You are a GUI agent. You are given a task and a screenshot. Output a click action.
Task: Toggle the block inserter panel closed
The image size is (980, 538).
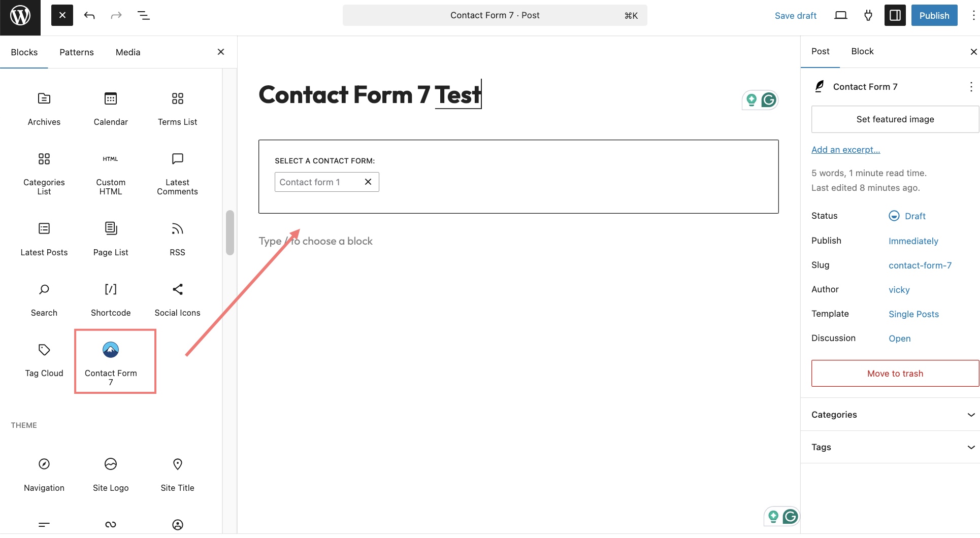tap(62, 16)
